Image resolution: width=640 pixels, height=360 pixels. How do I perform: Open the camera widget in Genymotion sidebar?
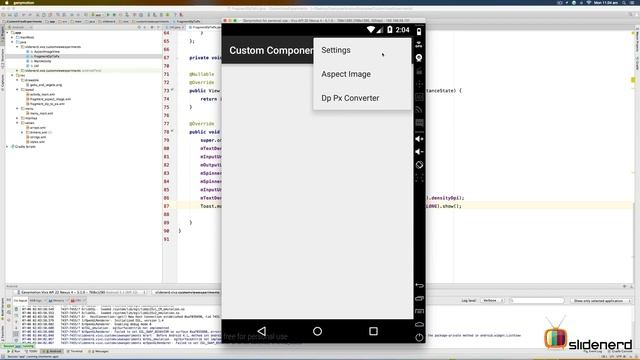pos(419,58)
